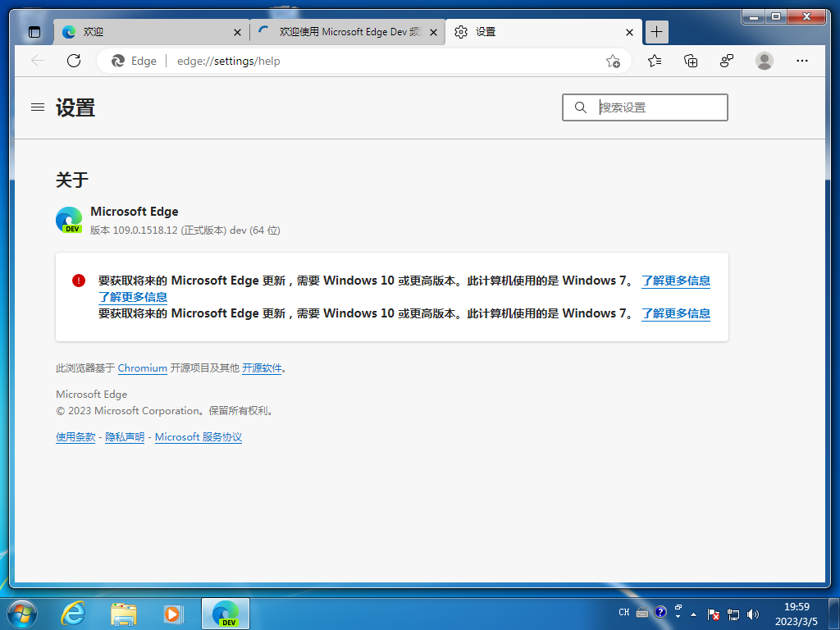This screenshot has width=840, height=630.
Task: Click the disabled back arrow
Action: 38,61
